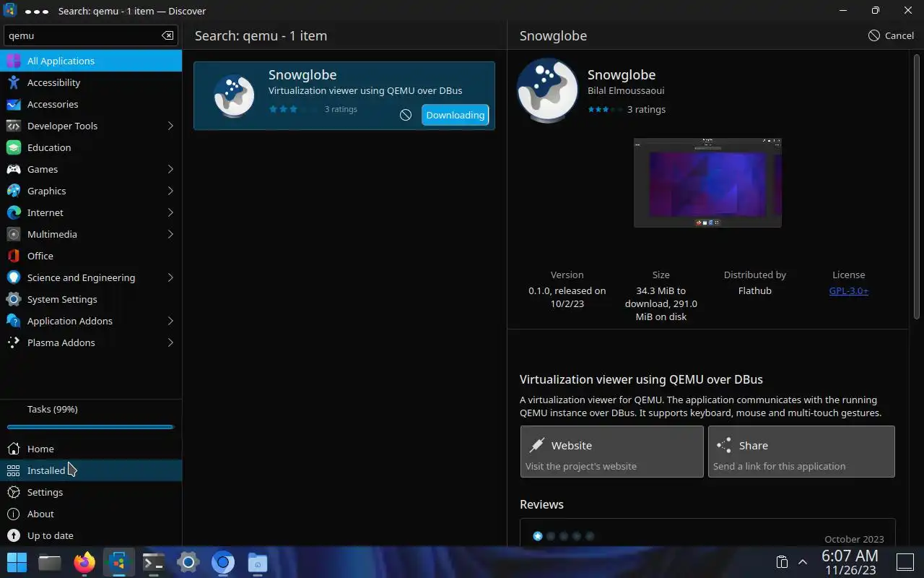This screenshot has width=924, height=578.
Task: Show desktop via taskbar corner button
Action: point(905,562)
